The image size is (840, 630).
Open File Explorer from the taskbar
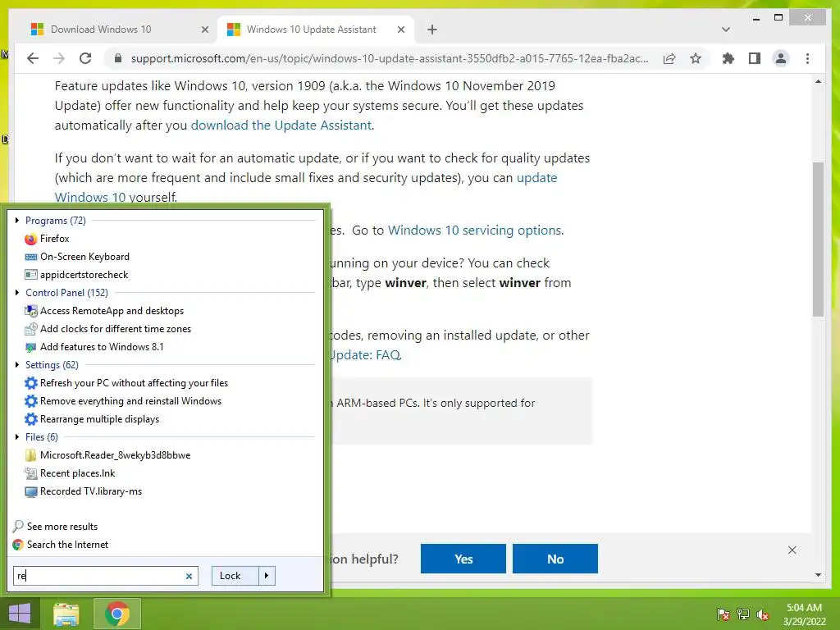tap(66, 614)
